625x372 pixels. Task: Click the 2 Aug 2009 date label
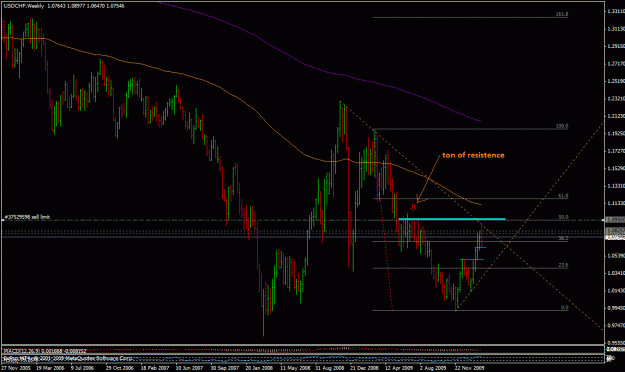click(x=433, y=368)
